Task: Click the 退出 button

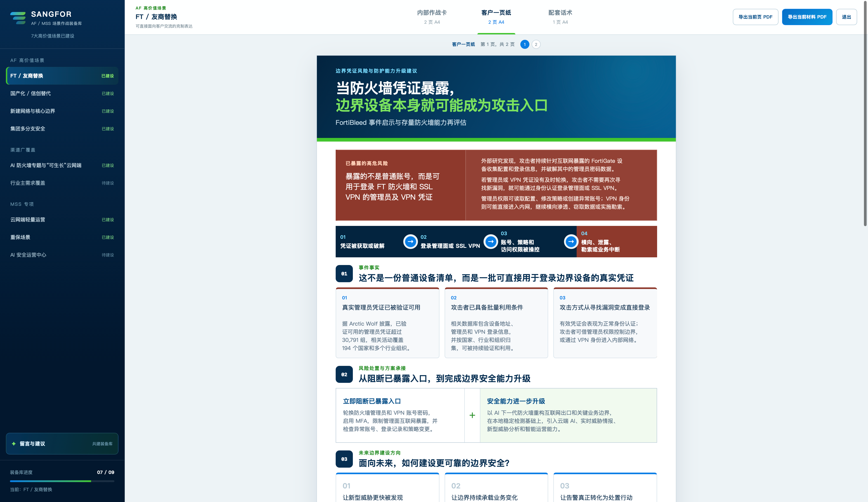Action: (846, 17)
